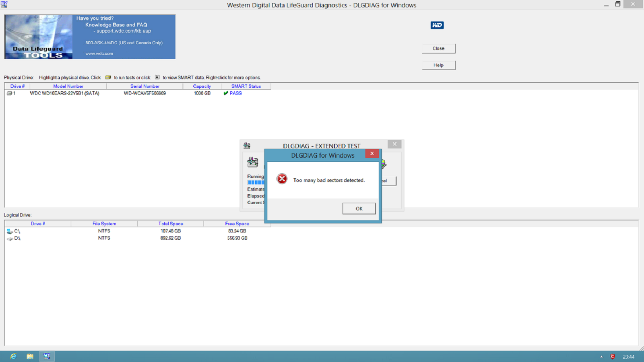
Task: Click the PASS SMART status text
Action: [x=236, y=93]
